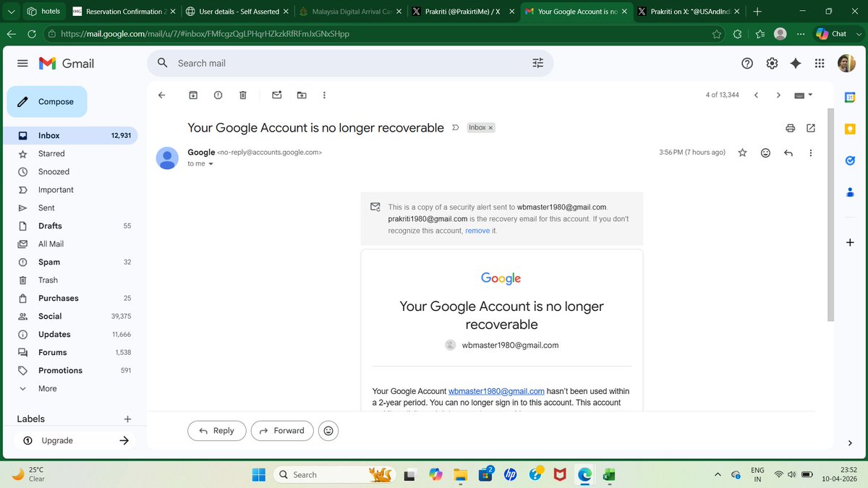Click the 'remove' link in the security alert
The width and height of the screenshot is (868, 488).
tap(477, 231)
